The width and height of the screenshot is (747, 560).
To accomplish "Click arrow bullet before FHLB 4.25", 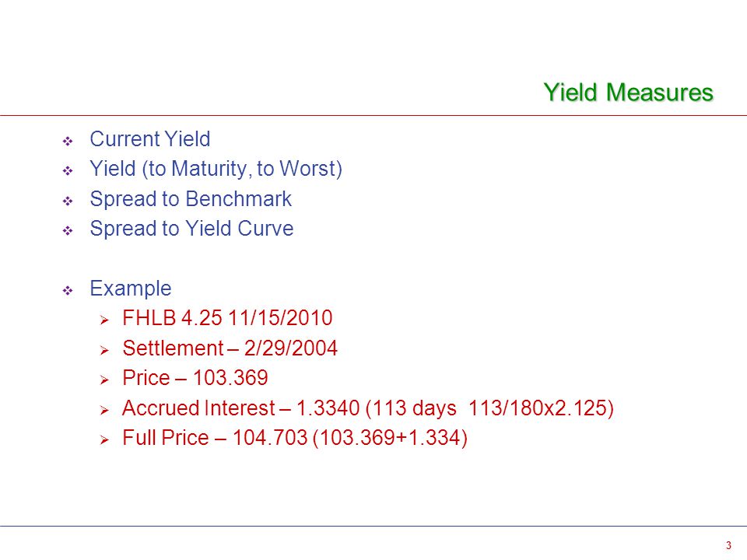I will coord(105,320).
